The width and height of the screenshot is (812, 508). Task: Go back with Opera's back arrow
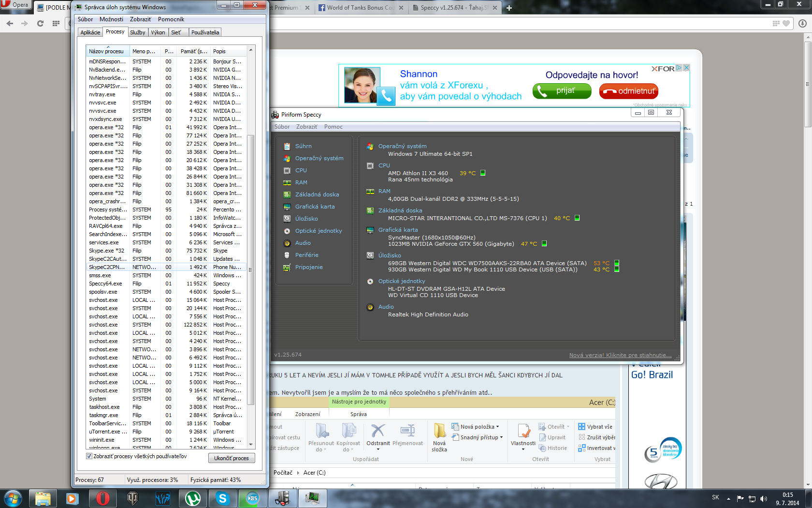point(10,23)
